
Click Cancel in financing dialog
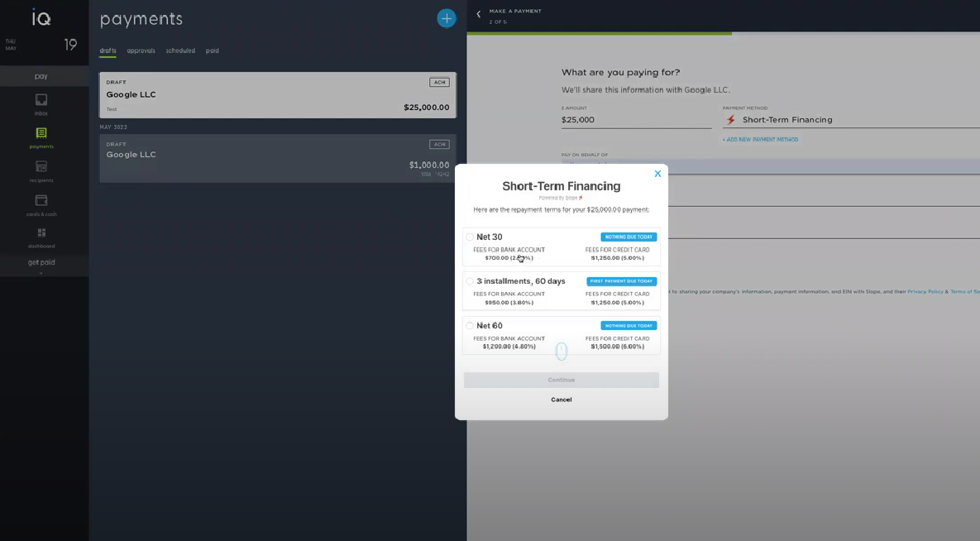[562, 400]
